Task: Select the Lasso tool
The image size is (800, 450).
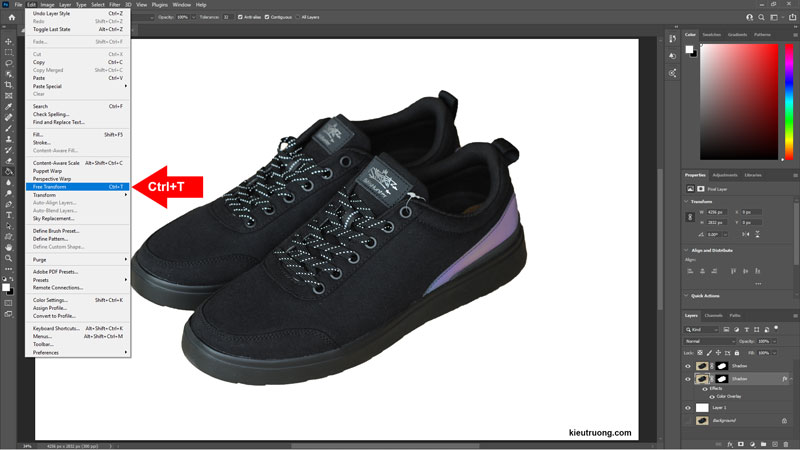Action: click(9, 63)
